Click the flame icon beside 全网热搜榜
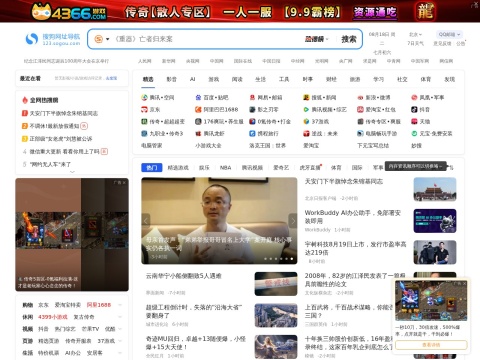 point(25,100)
